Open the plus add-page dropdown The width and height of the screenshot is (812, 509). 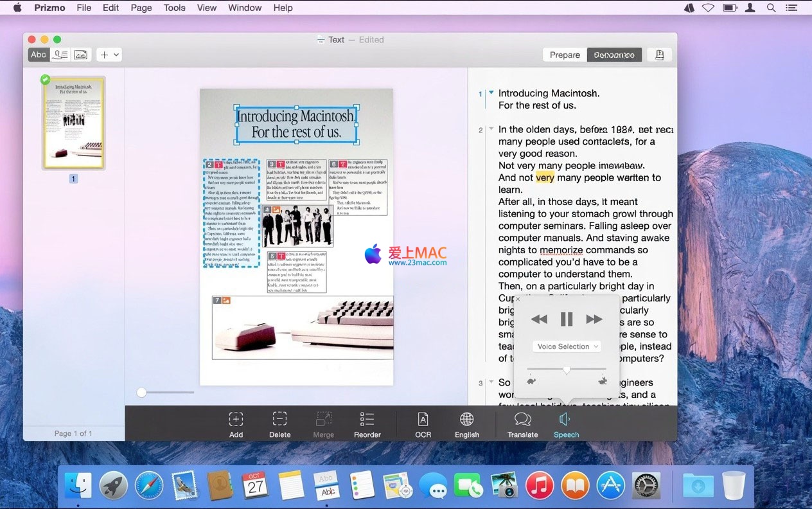point(109,55)
